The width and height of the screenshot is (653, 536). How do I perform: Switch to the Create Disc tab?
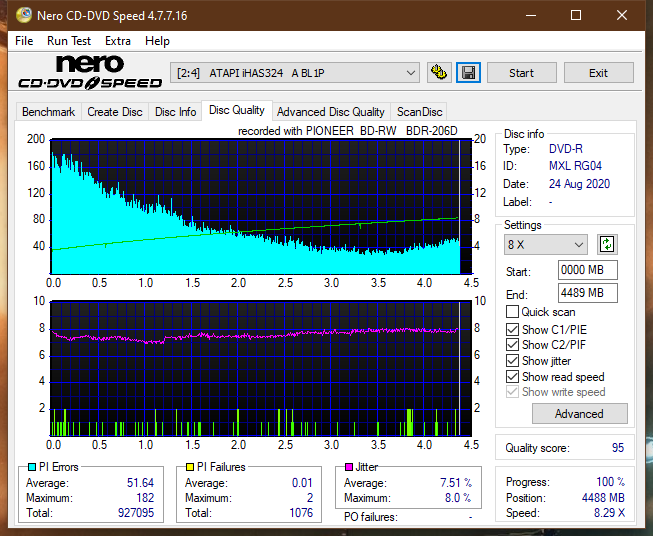pyautogui.click(x=115, y=112)
